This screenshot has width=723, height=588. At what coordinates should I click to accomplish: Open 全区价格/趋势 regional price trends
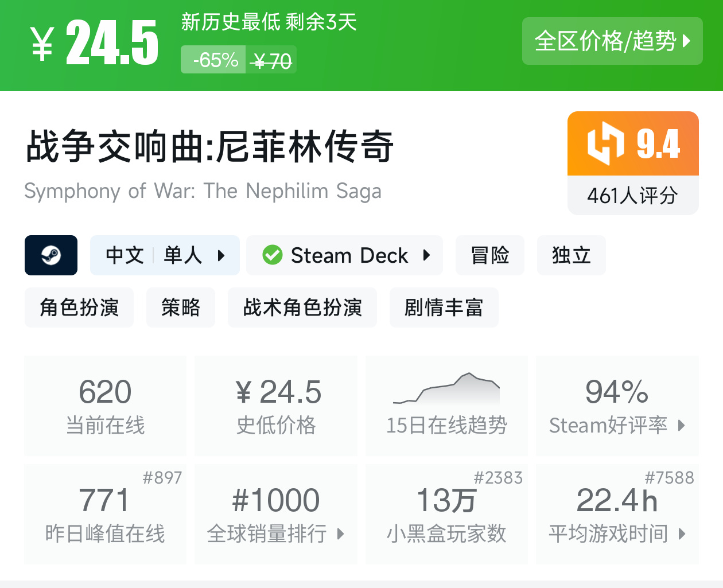(612, 41)
